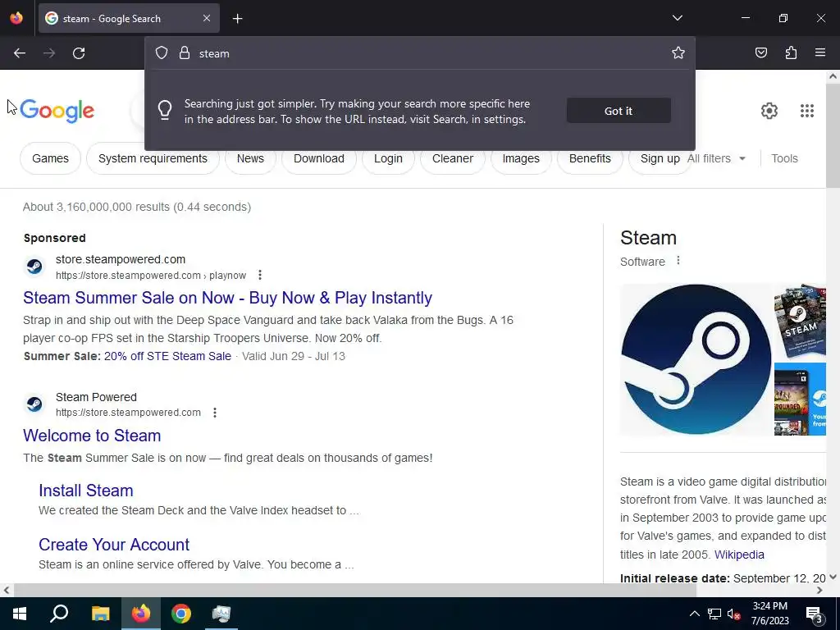Select the System requirements filter chip
Viewport: 840px width, 630px height.
(153, 158)
